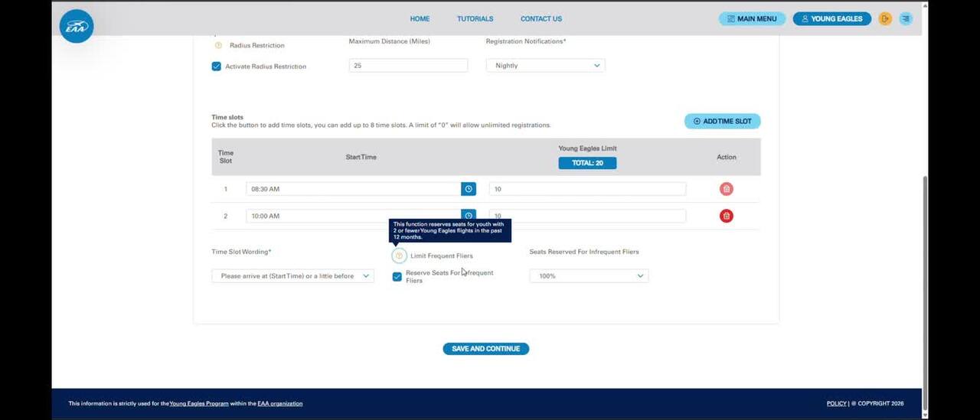The image size is (980, 420).
Task: Open time picker clock for slot 2
Action: [x=469, y=215]
